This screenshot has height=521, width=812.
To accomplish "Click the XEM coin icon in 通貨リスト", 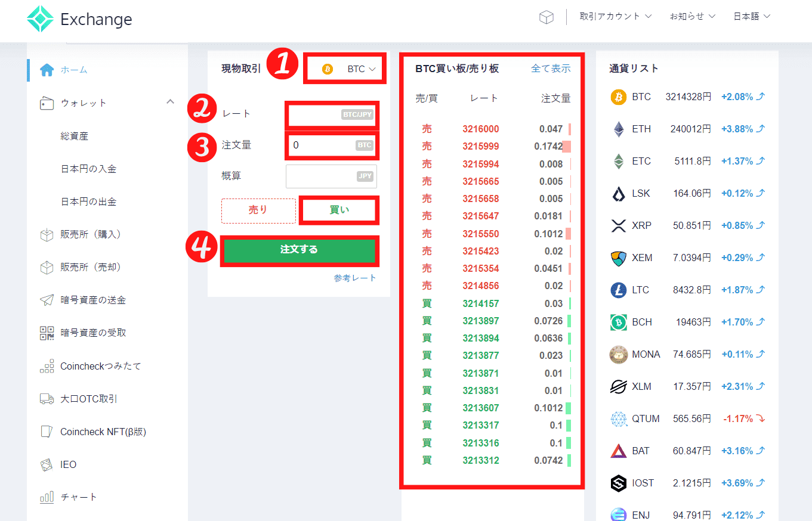I will (x=619, y=258).
